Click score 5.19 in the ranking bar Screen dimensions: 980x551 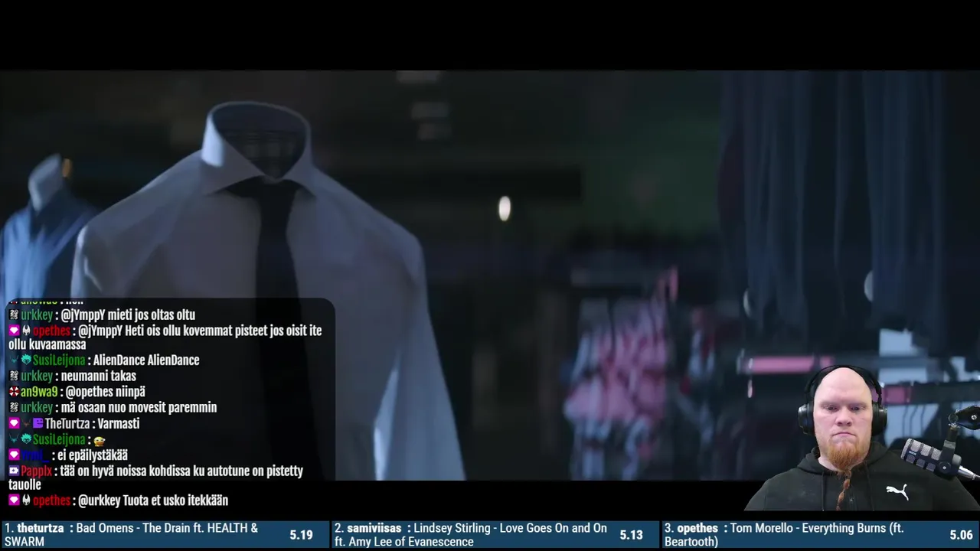click(302, 535)
